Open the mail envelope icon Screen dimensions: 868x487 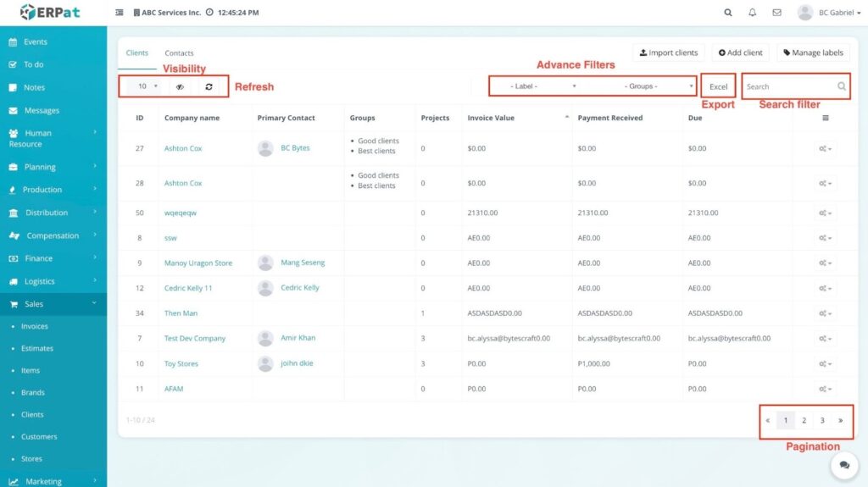pos(776,13)
